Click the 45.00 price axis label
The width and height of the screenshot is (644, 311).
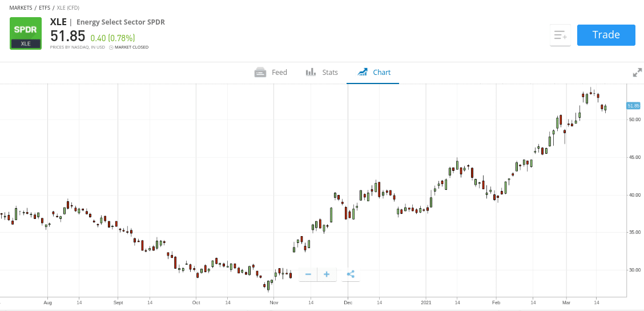(634, 157)
